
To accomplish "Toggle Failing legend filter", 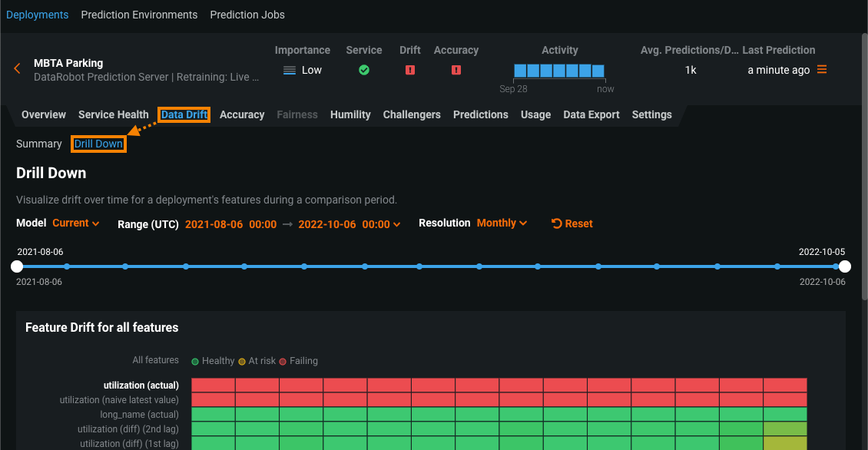I will tap(299, 361).
